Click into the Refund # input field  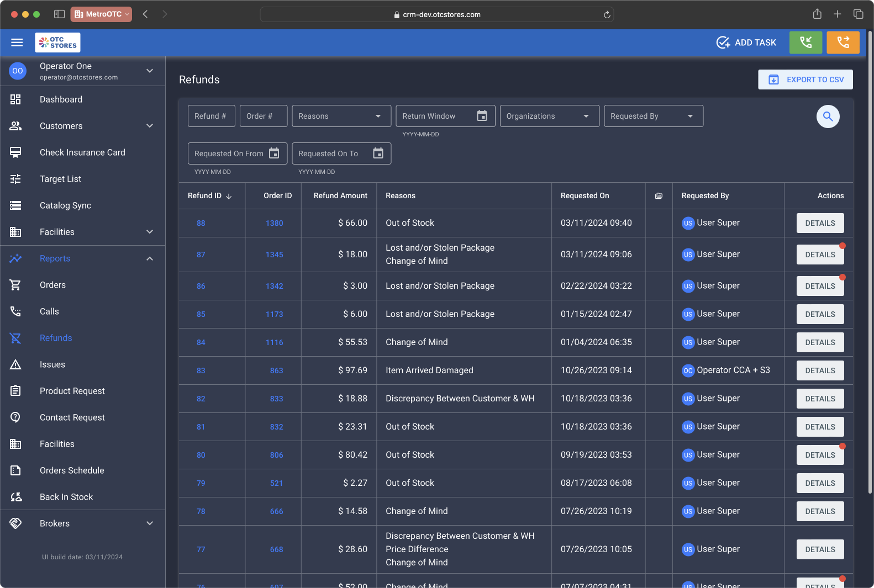point(211,116)
